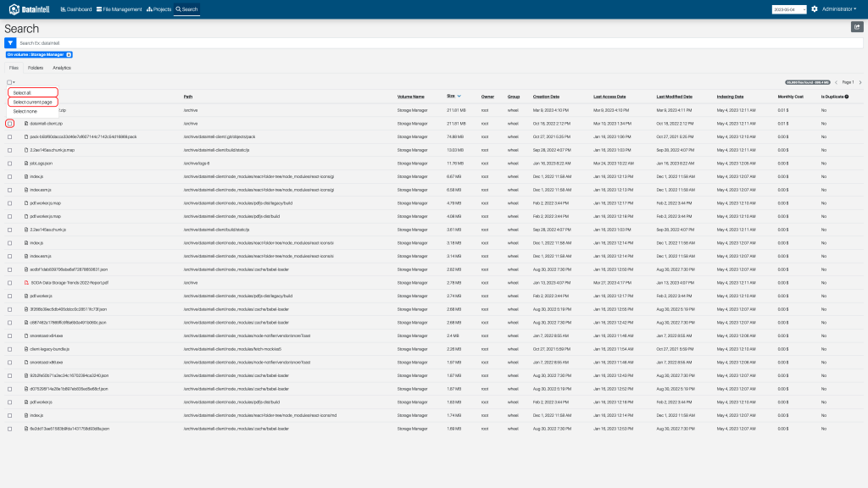Switch to the Folders tab

[x=36, y=68]
